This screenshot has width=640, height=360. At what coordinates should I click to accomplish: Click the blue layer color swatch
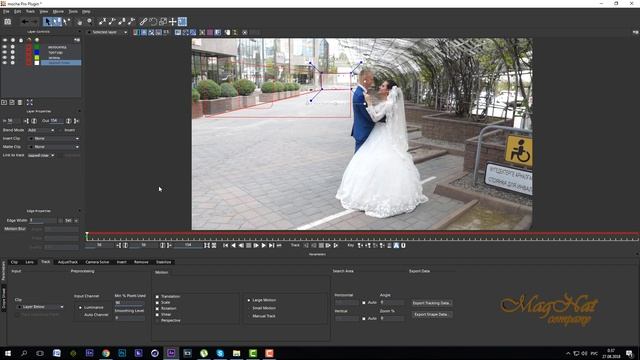tap(37, 53)
